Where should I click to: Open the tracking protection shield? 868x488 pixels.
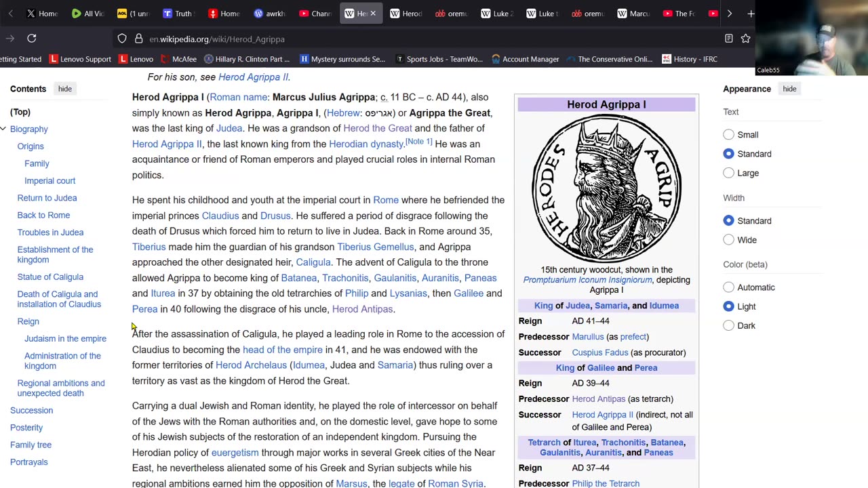(x=122, y=39)
